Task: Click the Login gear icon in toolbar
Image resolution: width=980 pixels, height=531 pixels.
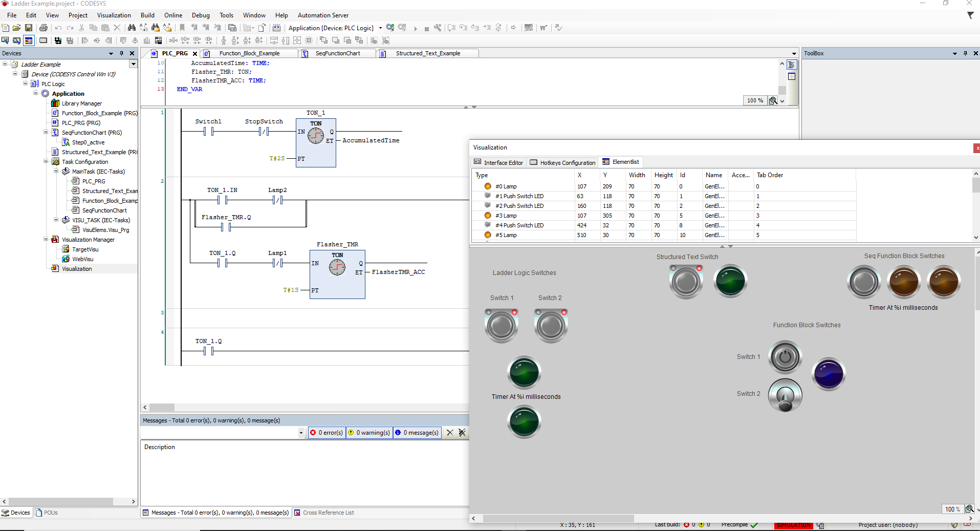Action: (x=390, y=28)
